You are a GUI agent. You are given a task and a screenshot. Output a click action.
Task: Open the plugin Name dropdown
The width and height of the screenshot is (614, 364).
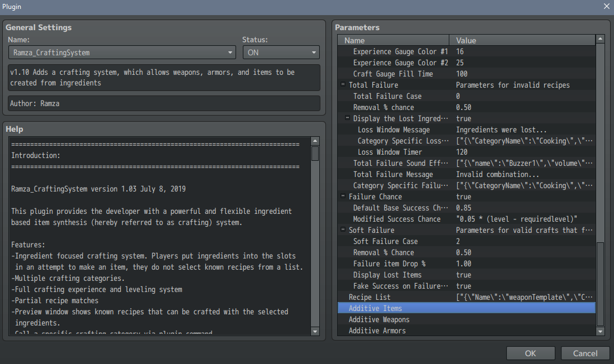[x=122, y=52]
